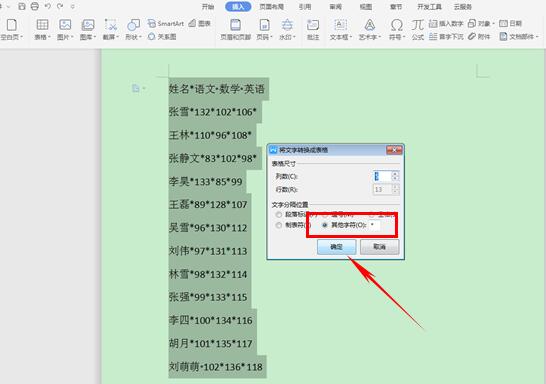The image size is (546, 384).
Task: Click the 文本框 text box icon
Action: coord(340,25)
